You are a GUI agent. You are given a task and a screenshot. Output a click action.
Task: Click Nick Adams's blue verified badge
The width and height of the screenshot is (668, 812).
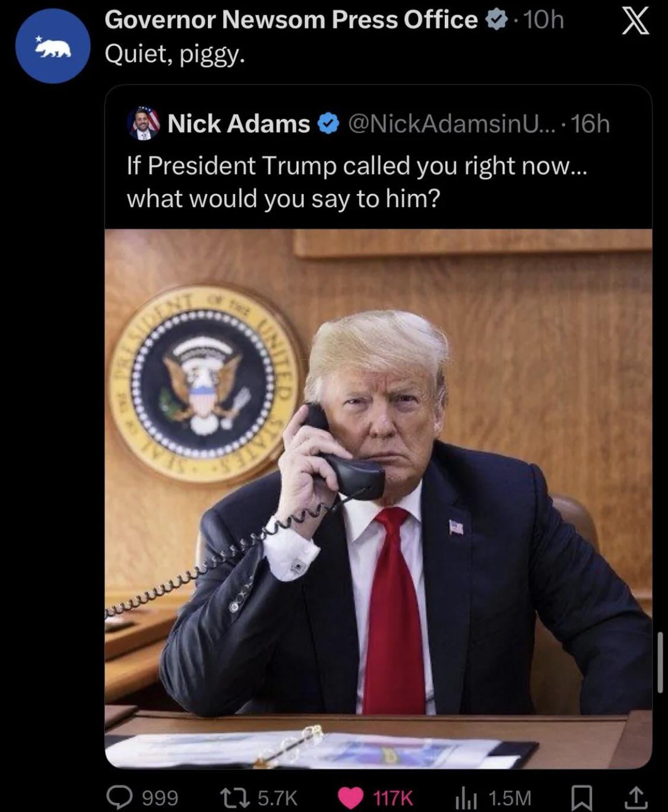[328, 124]
